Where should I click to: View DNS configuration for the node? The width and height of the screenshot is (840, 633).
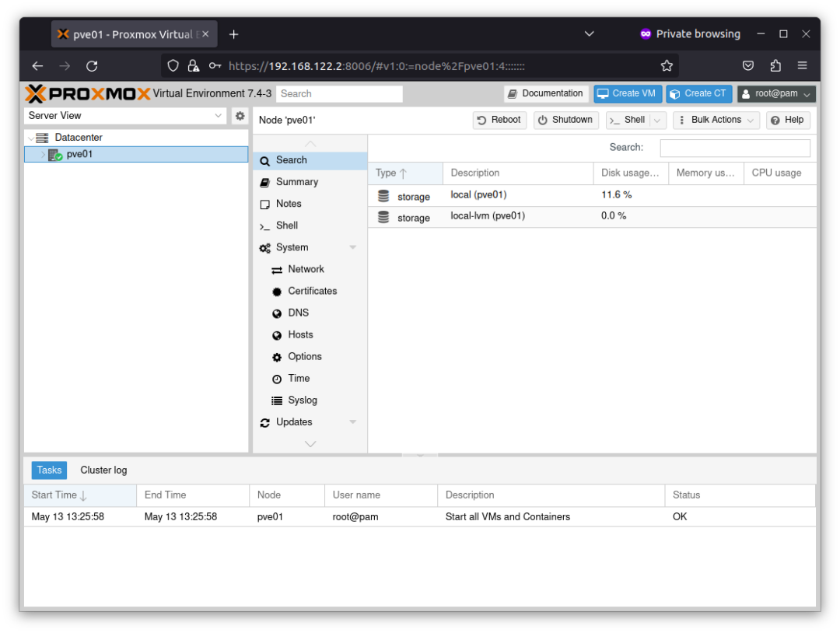(298, 313)
